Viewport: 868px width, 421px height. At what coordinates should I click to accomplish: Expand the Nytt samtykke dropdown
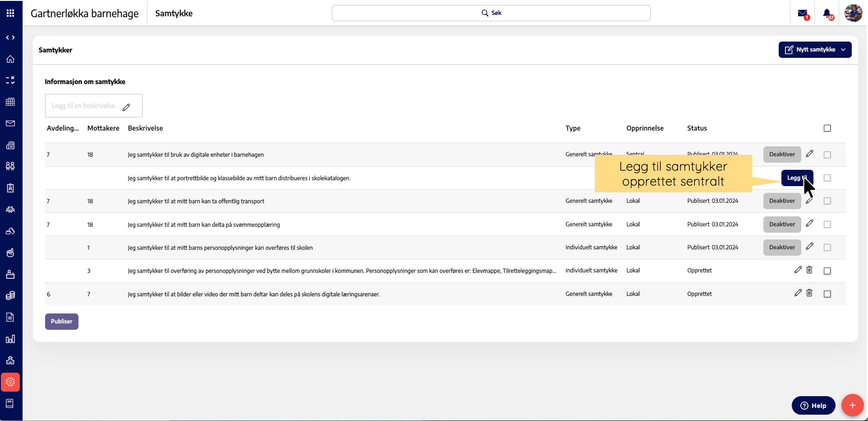843,50
